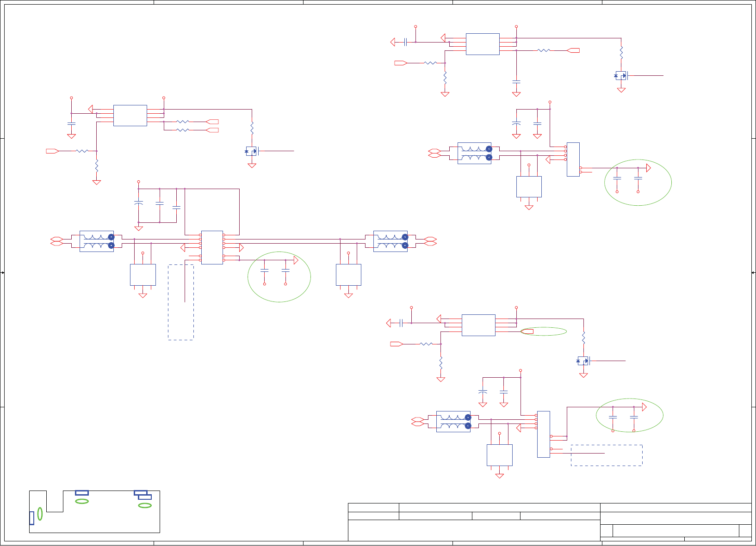
Task: Select the bottom-right circuit's common-mode choke
Action: coord(453,422)
